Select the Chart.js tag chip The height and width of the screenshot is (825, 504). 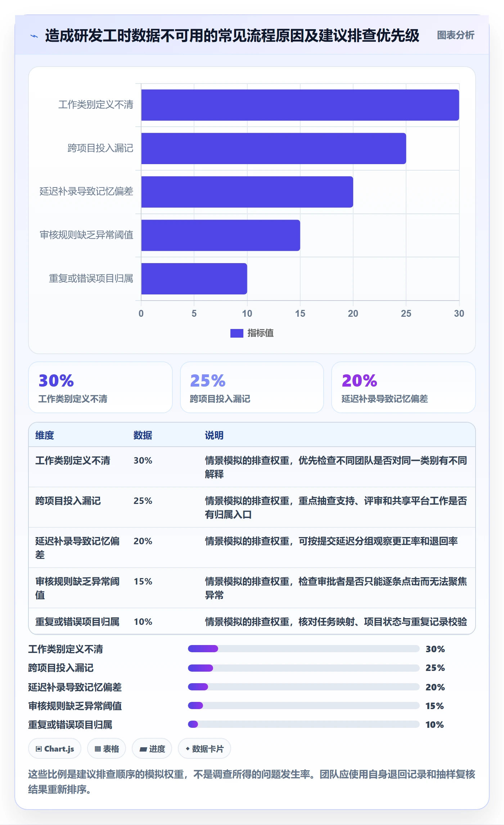(x=55, y=749)
